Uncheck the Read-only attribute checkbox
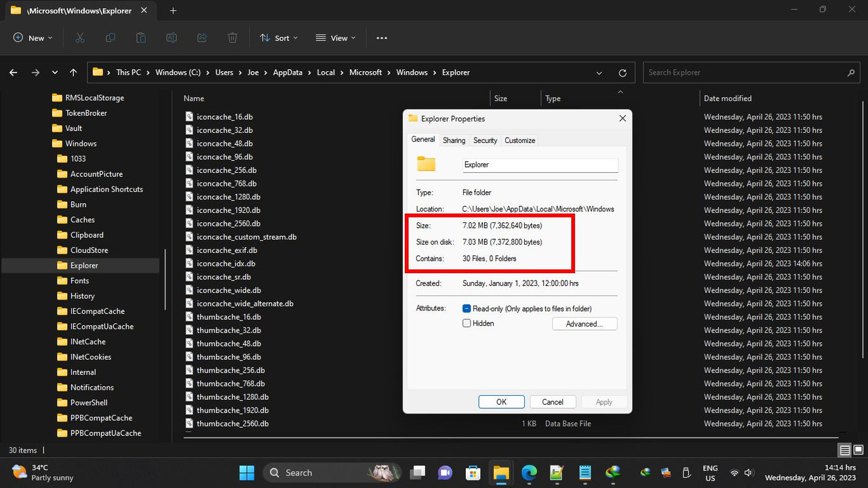 (x=467, y=308)
